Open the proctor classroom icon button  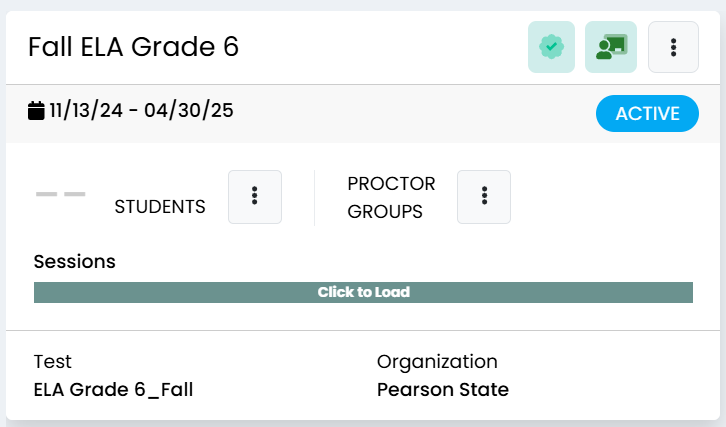click(611, 47)
